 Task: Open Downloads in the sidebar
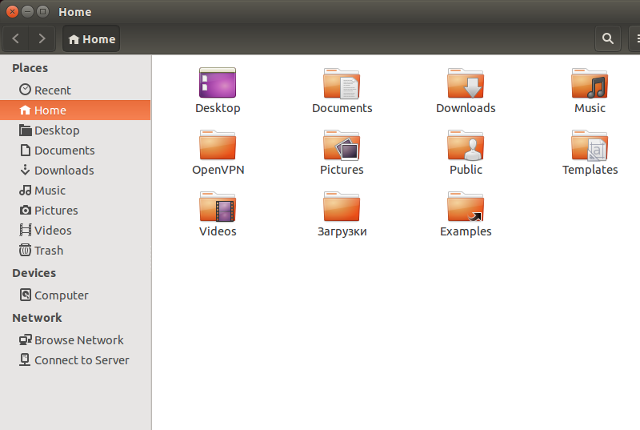click(75, 170)
